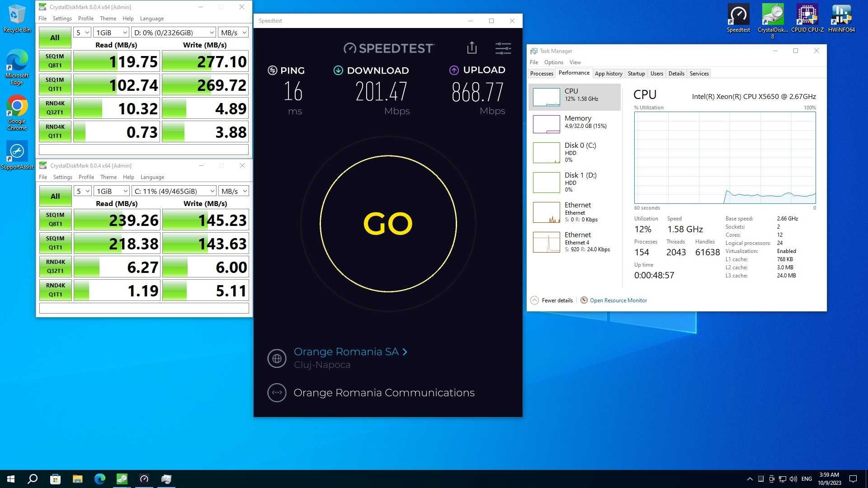Click the globe icon beside Orange Romania SA
The height and width of the screenshot is (488, 868).
[277, 358]
